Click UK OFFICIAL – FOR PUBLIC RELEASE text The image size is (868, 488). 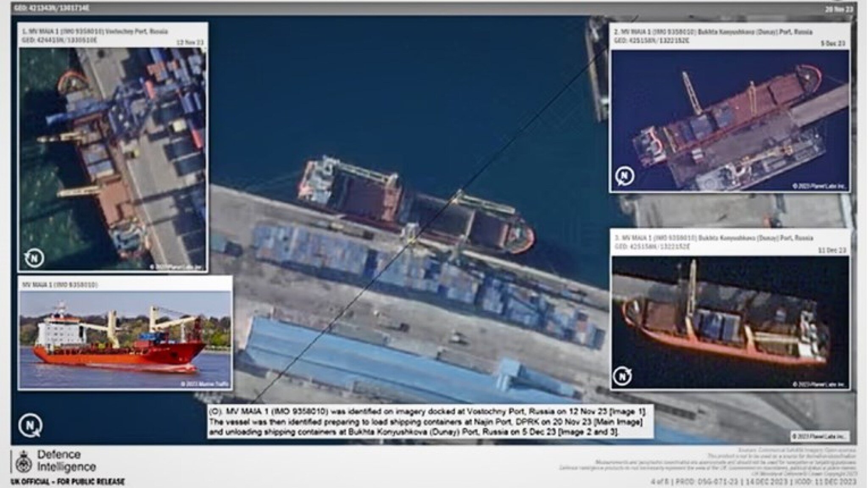pos(68,482)
